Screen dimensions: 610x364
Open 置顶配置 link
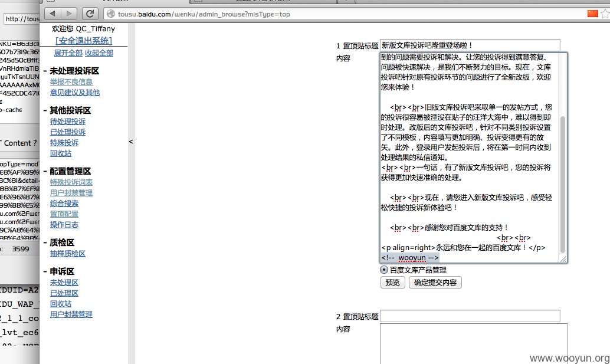pyautogui.click(x=64, y=214)
